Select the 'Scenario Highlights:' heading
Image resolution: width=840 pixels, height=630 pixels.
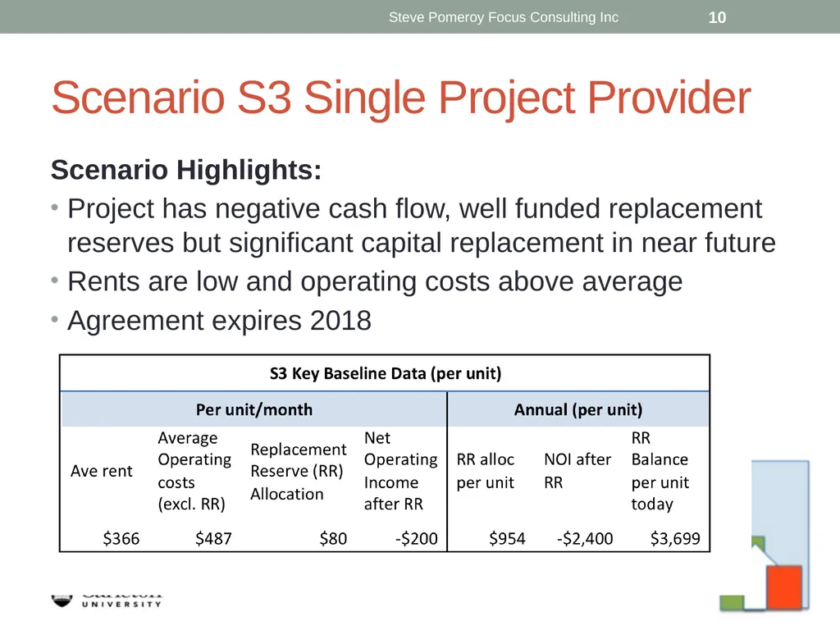point(186,170)
